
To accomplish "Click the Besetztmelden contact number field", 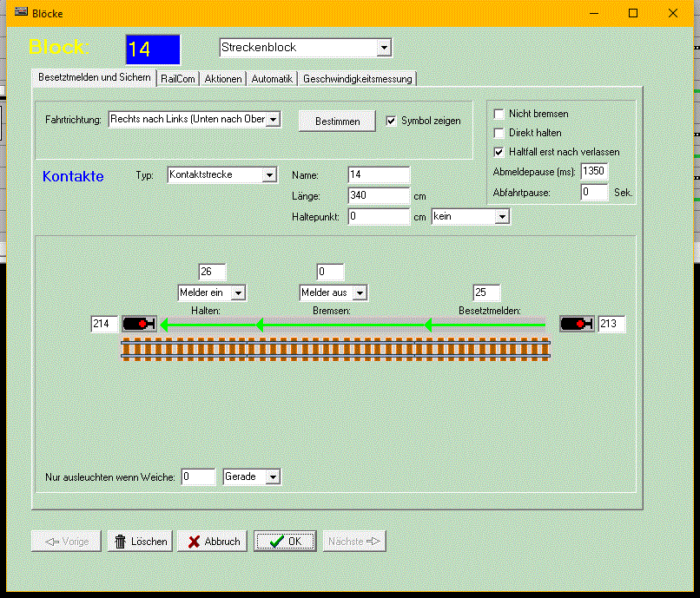I will (x=486, y=292).
